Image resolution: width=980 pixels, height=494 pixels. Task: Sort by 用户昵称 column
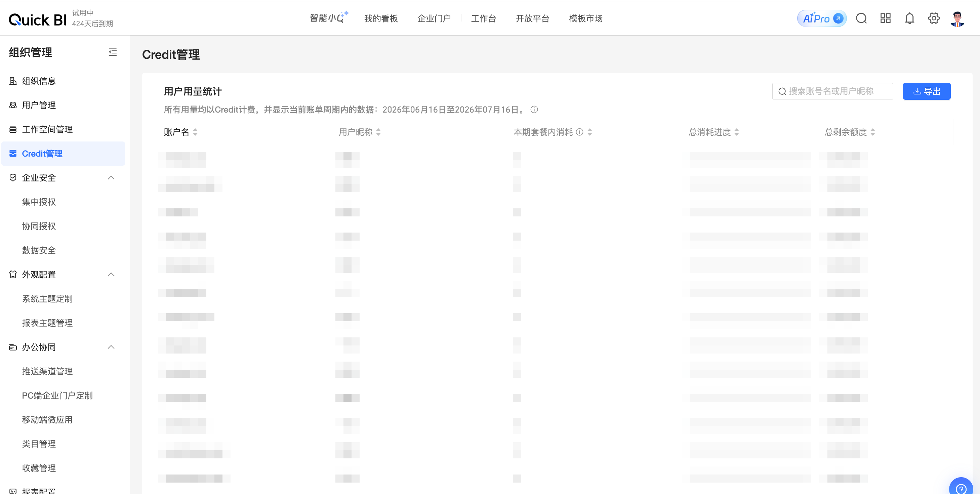click(378, 132)
